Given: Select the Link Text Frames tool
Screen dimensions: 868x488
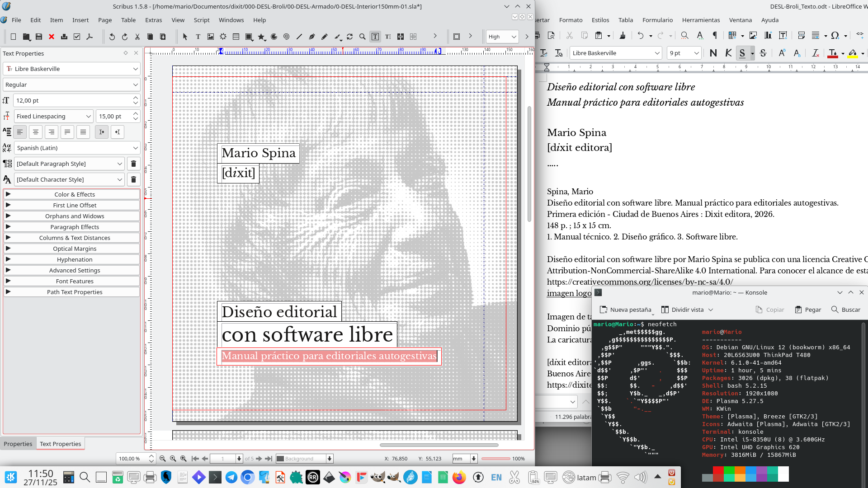Looking at the screenshot, I should (401, 37).
